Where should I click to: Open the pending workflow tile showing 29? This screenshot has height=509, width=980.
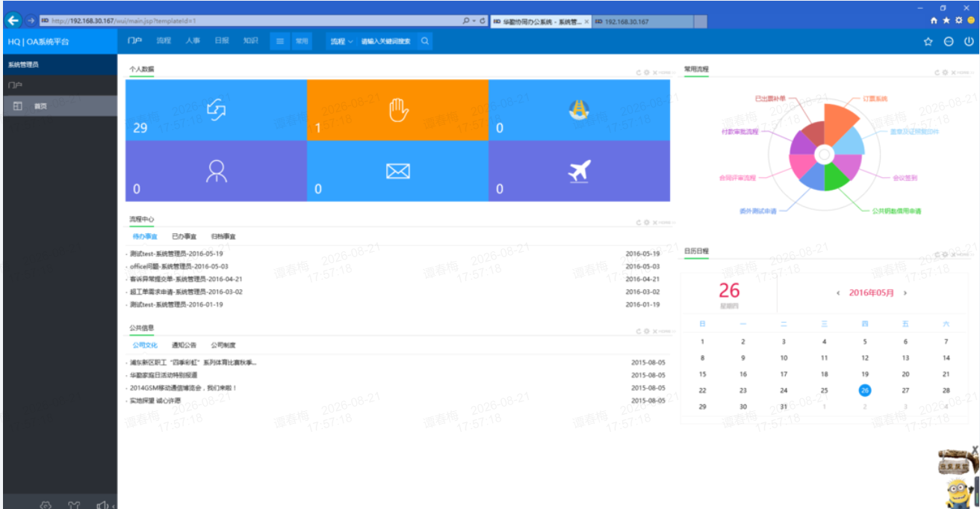(216, 110)
